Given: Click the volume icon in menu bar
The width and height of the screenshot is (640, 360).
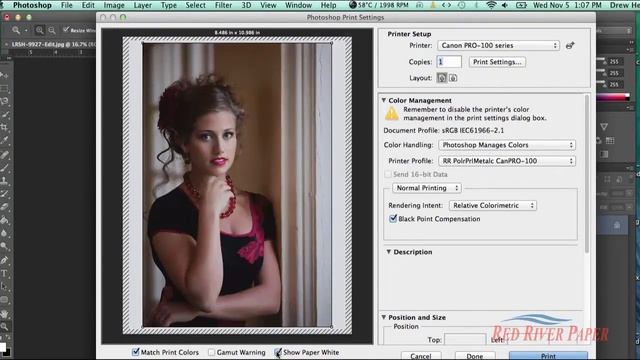Looking at the screenshot, I should click(505, 5).
